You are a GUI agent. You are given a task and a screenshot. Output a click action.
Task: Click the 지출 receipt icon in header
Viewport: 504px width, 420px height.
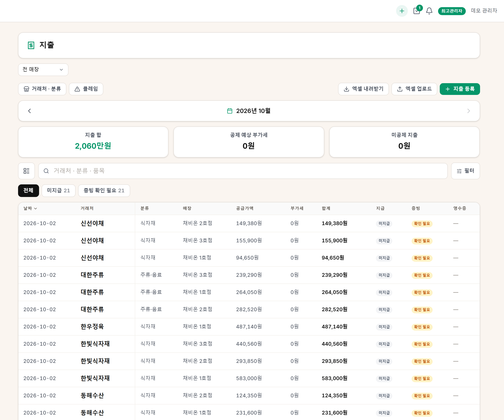click(x=31, y=45)
